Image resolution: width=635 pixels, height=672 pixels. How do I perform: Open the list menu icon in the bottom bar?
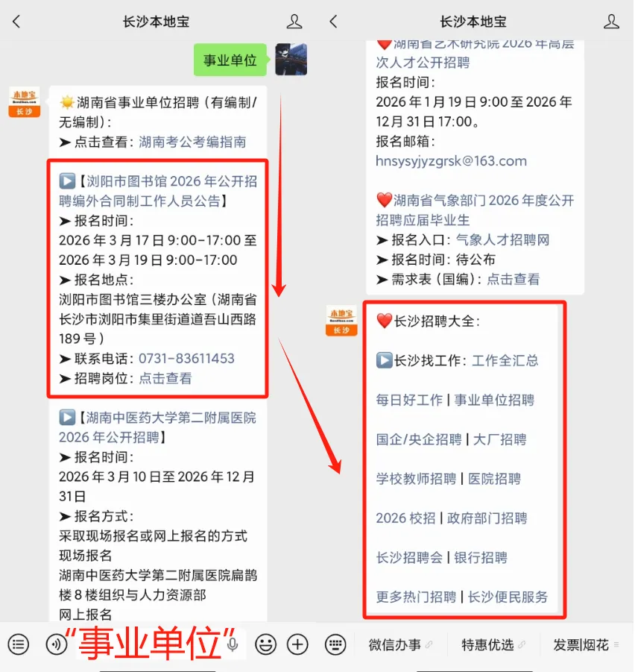coord(19,644)
